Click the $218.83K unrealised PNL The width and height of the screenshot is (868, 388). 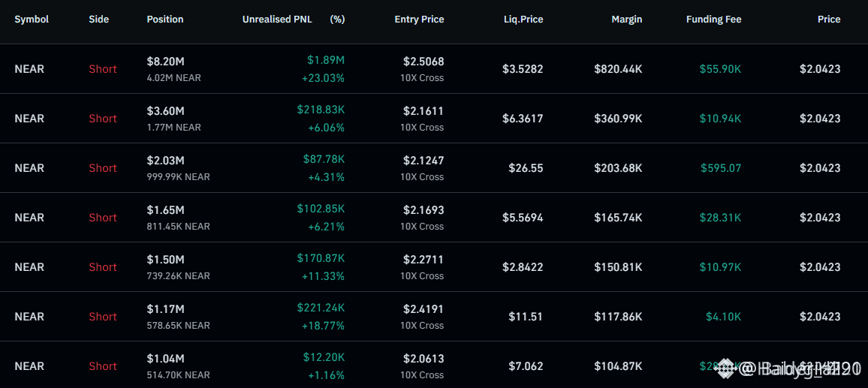pos(321,110)
